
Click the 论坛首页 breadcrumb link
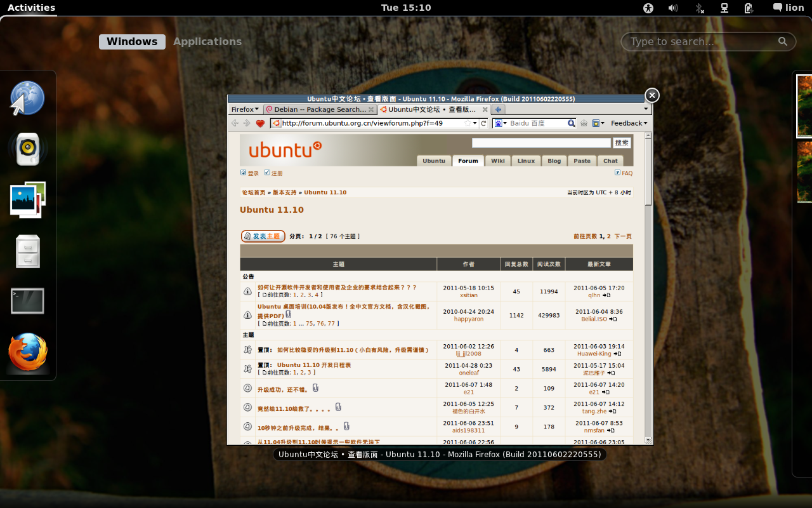point(254,192)
